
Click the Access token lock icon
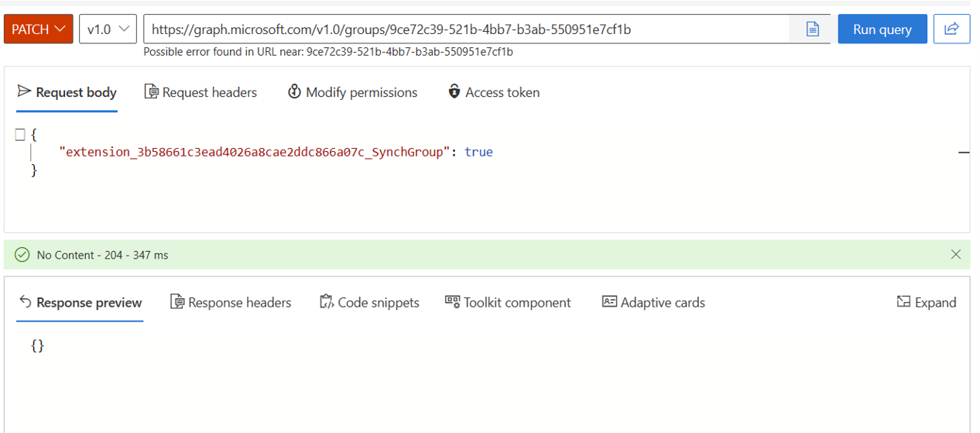point(454,91)
